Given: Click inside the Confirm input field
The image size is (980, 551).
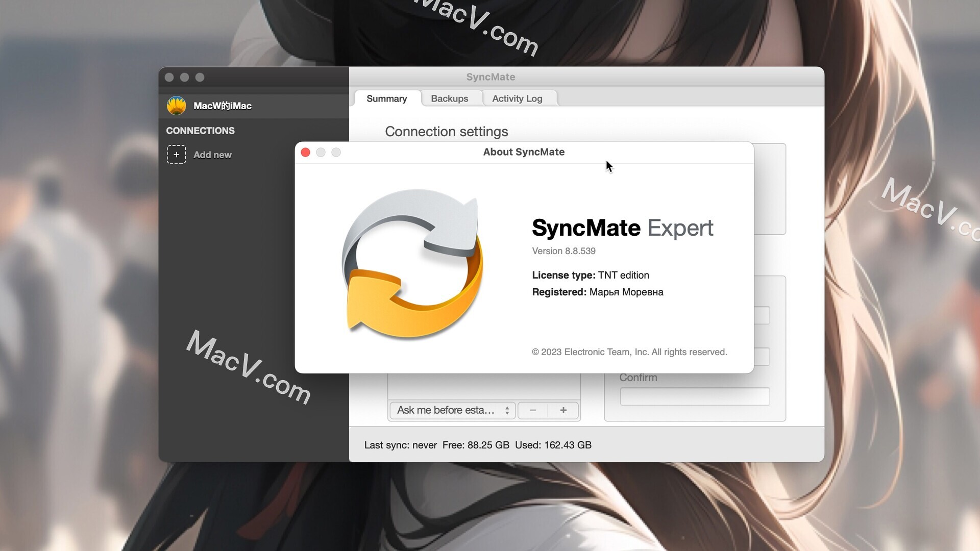Looking at the screenshot, I should pos(694,396).
